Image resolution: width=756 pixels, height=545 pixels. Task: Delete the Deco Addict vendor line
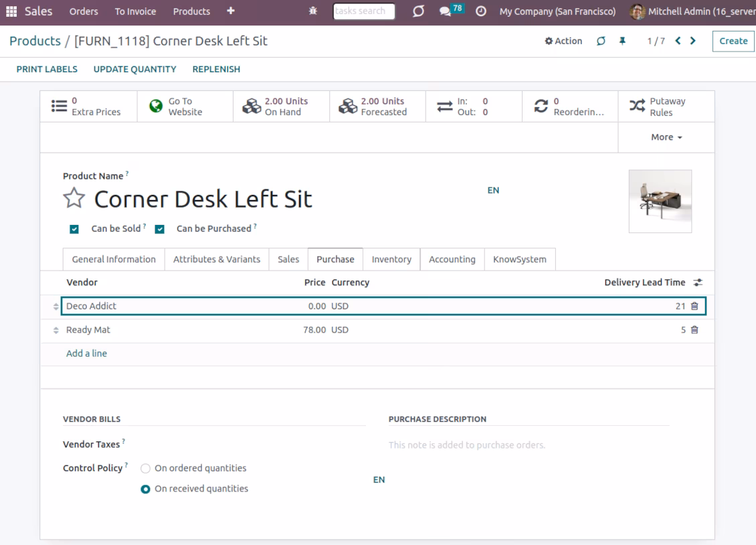click(x=694, y=306)
